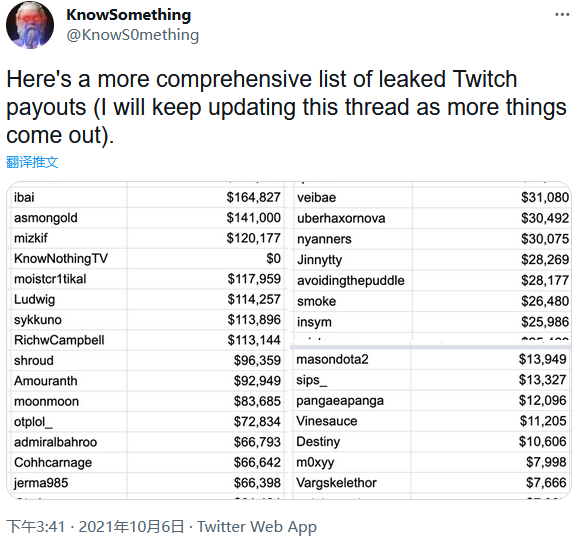The width and height of the screenshot is (583, 544).
Task: Open the left payouts table image
Action: coord(146,340)
